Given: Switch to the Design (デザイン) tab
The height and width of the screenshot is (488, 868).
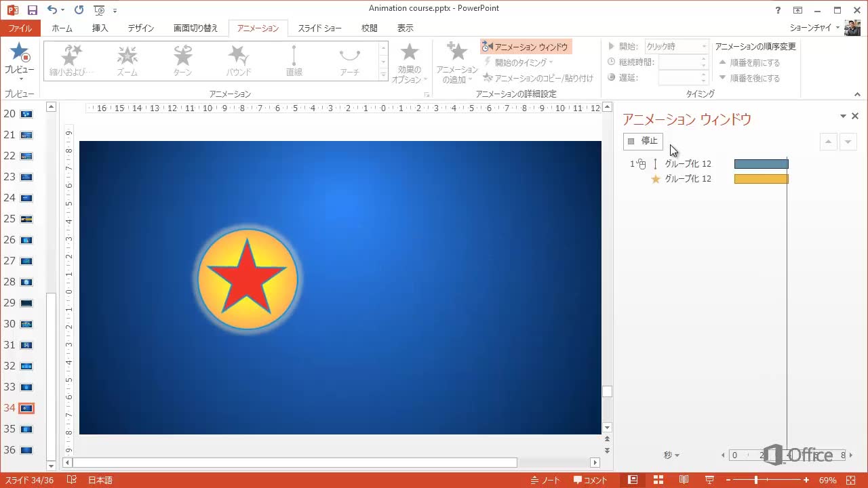Looking at the screenshot, I should click(141, 28).
